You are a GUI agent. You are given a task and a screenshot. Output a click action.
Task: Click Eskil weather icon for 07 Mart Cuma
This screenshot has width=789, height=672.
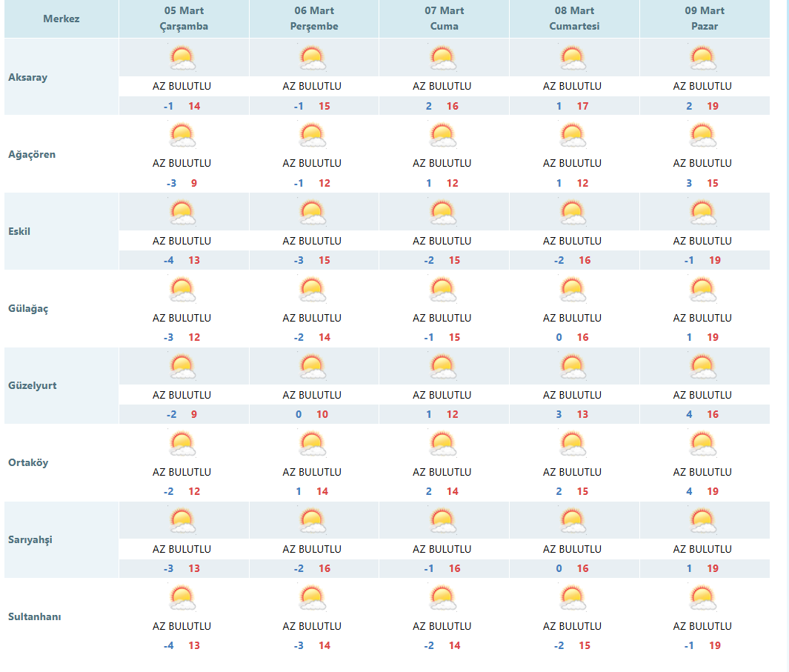pyautogui.click(x=443, y=213)
